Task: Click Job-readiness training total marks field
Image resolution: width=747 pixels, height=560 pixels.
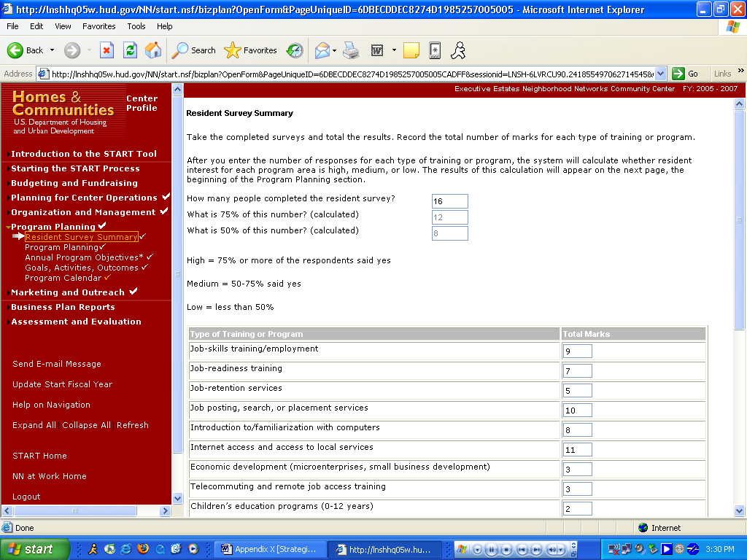Action: pos(578,371)
